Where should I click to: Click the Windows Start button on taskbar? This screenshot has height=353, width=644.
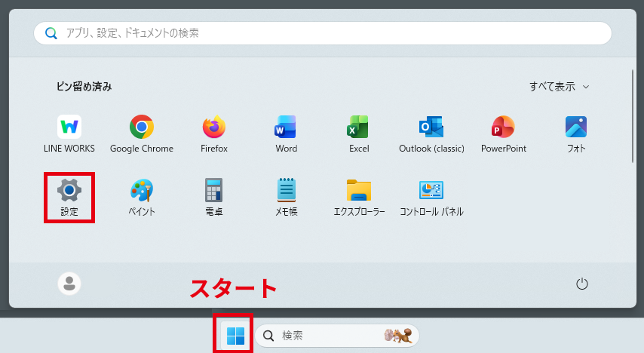tap(235, 336)
